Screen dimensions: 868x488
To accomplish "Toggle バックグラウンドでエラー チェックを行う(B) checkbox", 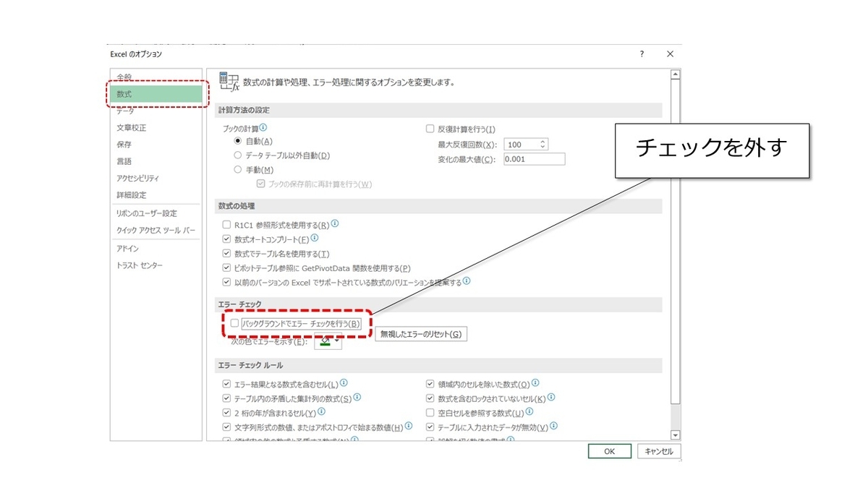I will (x=234, y=323).
